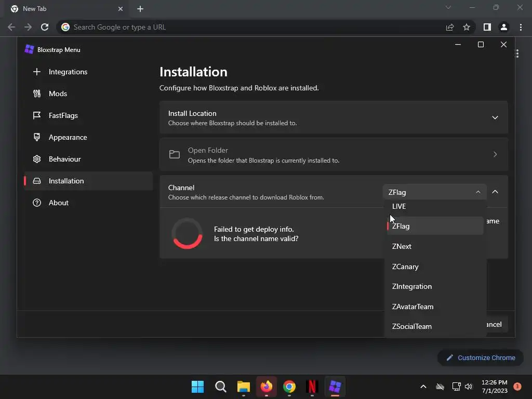The height and width of the screenshot is (399, 532).
Task: Click the About question mark icon
Action: (x=37, y=203)
